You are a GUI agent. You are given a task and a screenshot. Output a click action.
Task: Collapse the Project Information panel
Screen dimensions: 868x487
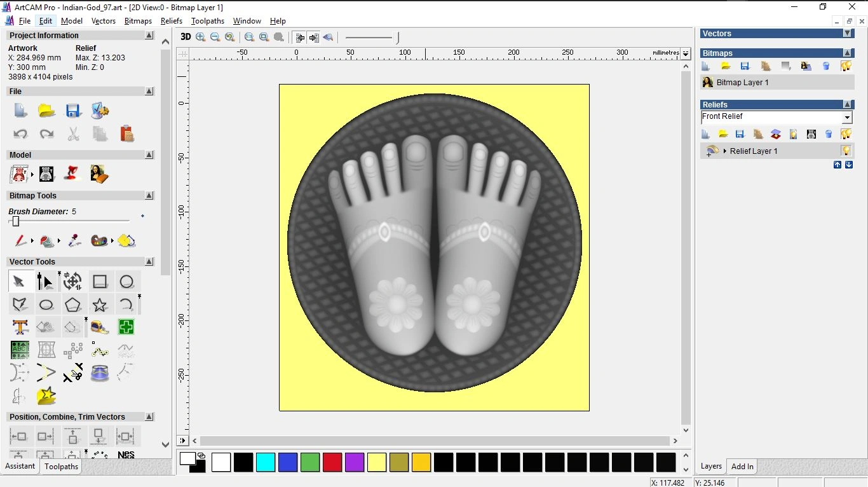click(149, 36)
